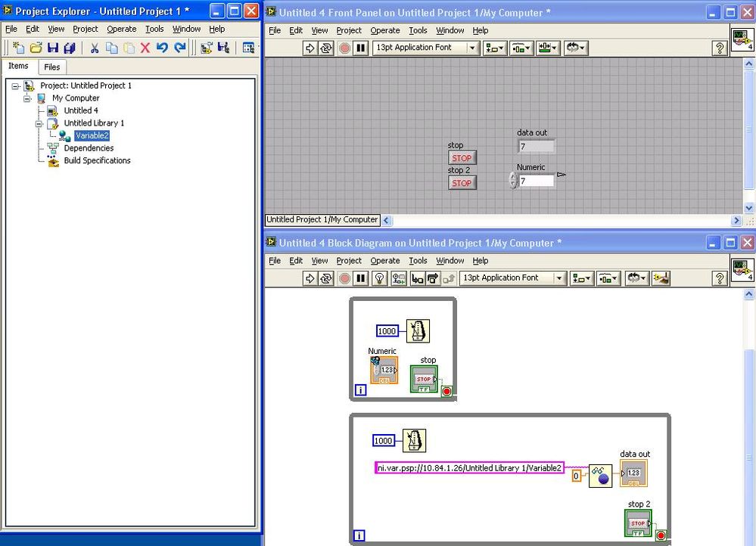Open the Operate menu in Block Diagram window
The image size is (756, 546).
(384, 261)
